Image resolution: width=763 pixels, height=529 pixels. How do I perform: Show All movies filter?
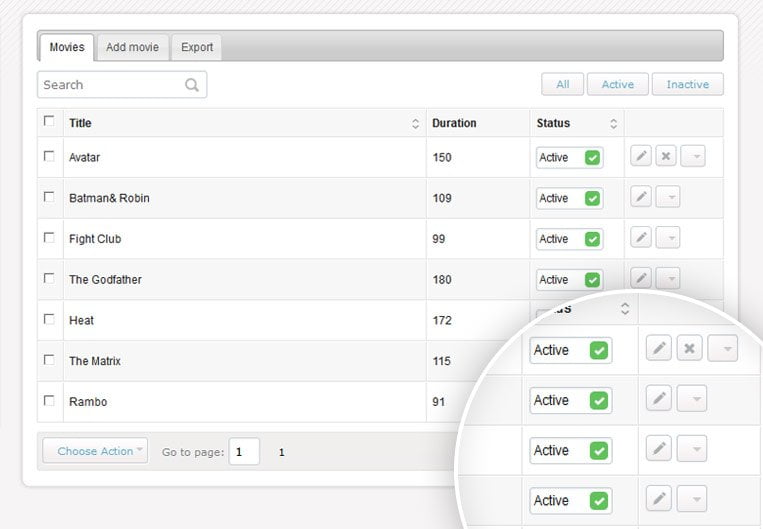[x=563, y=84]
